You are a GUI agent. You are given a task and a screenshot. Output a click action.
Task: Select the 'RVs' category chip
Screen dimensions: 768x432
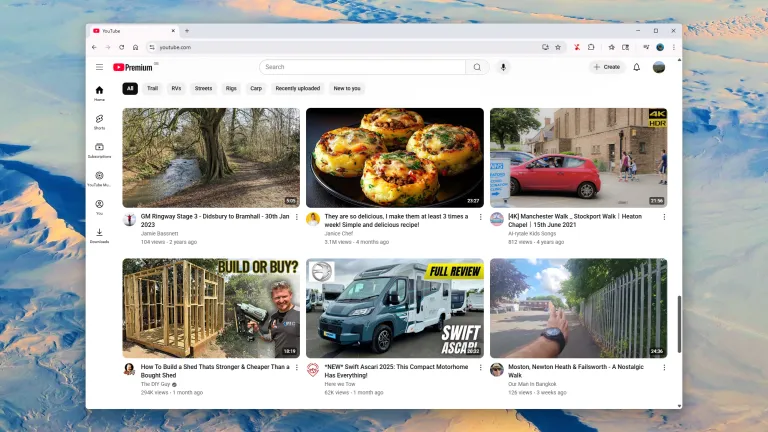click(176, 88)
